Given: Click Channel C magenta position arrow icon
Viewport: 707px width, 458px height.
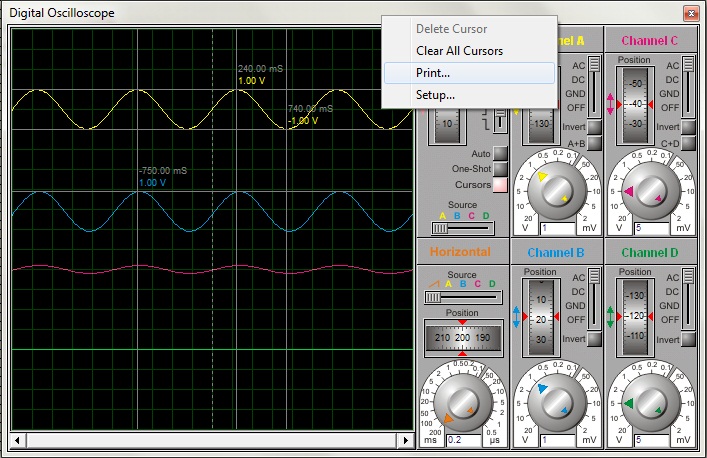Looking at the screenshot, I should (612, 103).
